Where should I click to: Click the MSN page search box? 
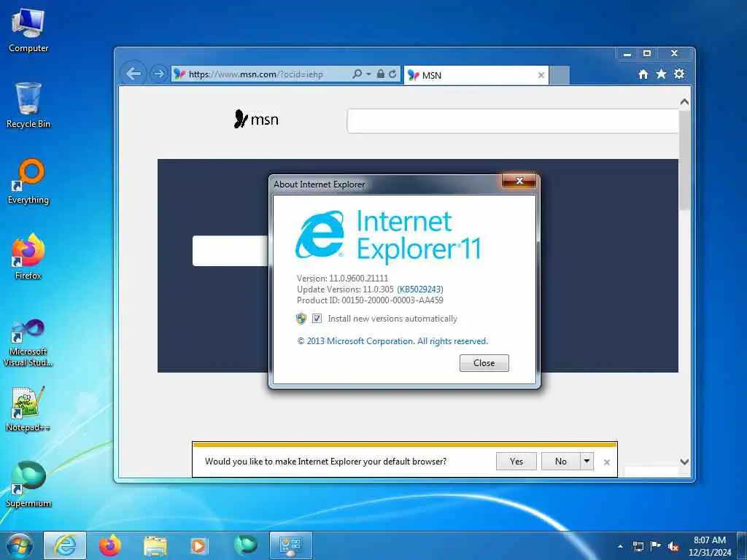click(513, 121)
